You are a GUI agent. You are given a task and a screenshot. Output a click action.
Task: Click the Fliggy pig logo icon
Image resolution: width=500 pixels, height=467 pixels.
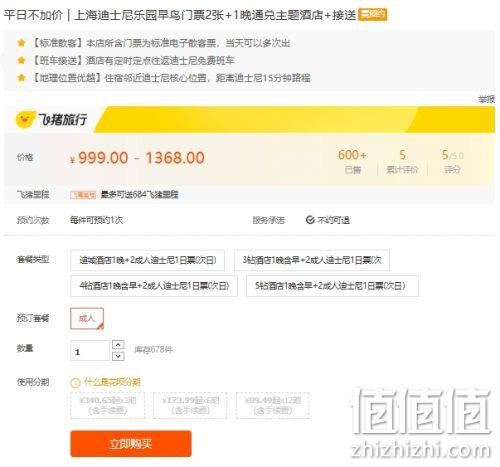(25, 119)
